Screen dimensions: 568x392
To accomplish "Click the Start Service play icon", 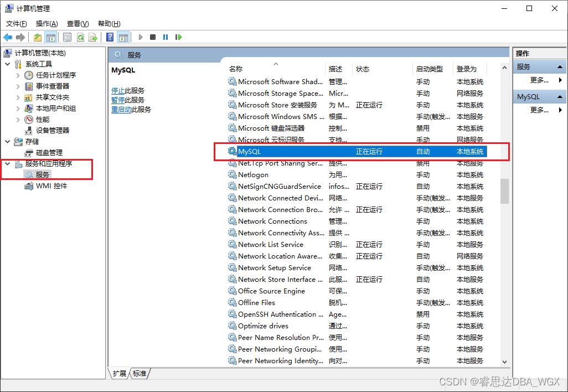I will [141, 37].
